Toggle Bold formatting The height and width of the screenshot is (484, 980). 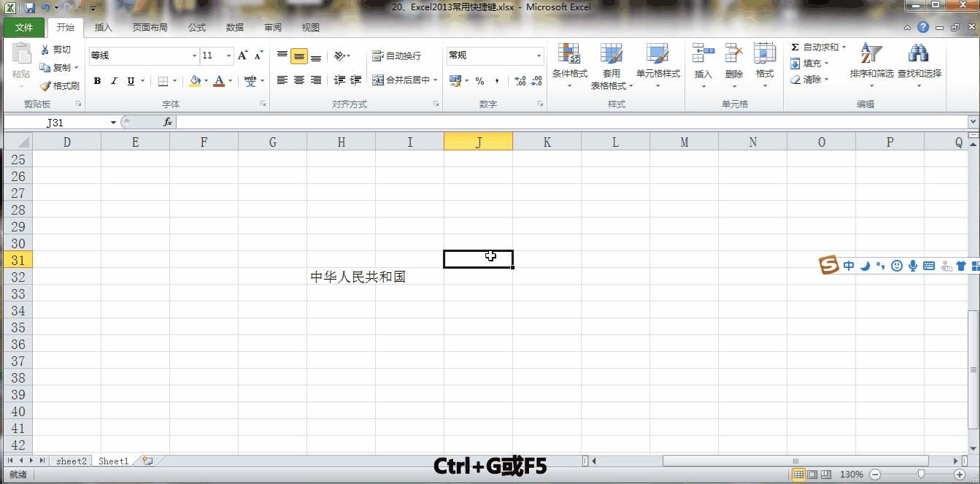point(97,80)
